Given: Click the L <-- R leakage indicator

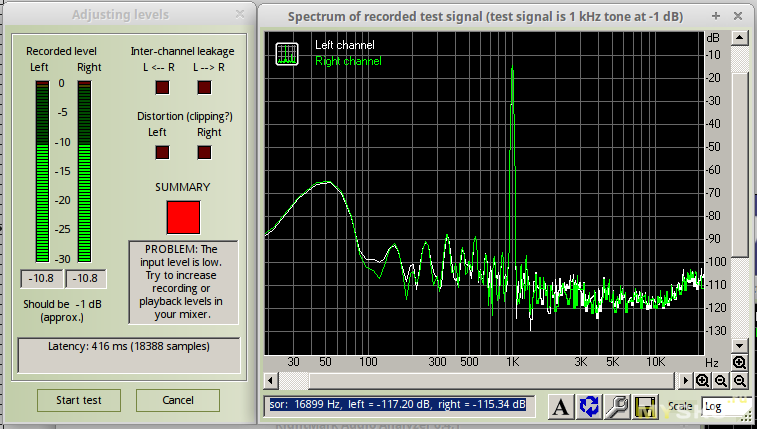Looking at the screenshot, I should point(162,87).
